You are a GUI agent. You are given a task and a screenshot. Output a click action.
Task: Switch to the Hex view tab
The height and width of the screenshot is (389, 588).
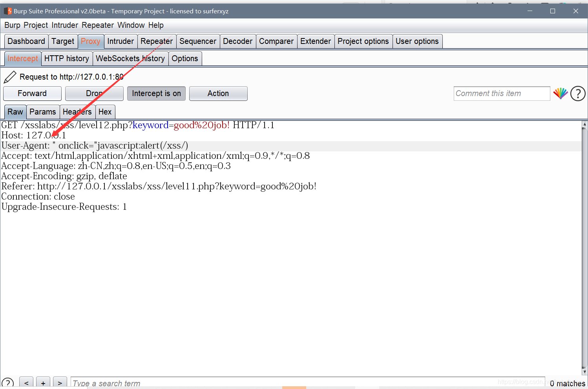pyautogui.click(x=105, y=112)
